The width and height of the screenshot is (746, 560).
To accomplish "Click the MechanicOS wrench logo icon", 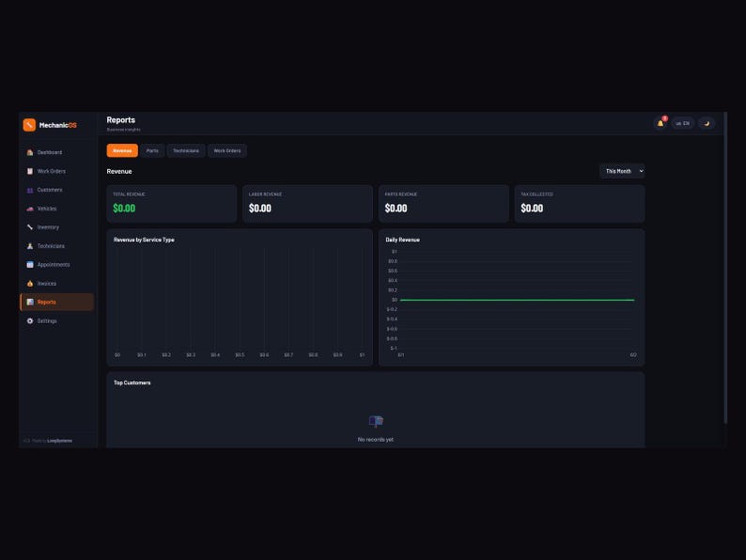I will click(29, 125).
